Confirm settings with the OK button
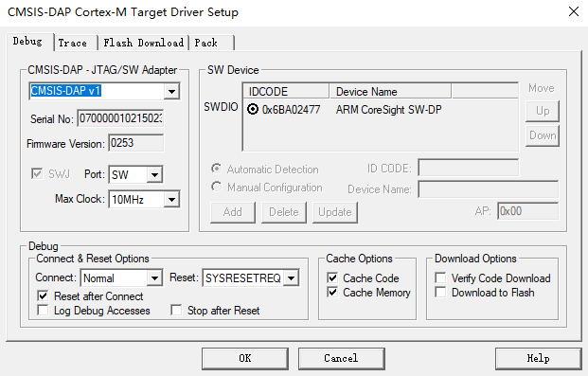Image resolution: width=588 pixels, height=376 pixels. [245, 358]
